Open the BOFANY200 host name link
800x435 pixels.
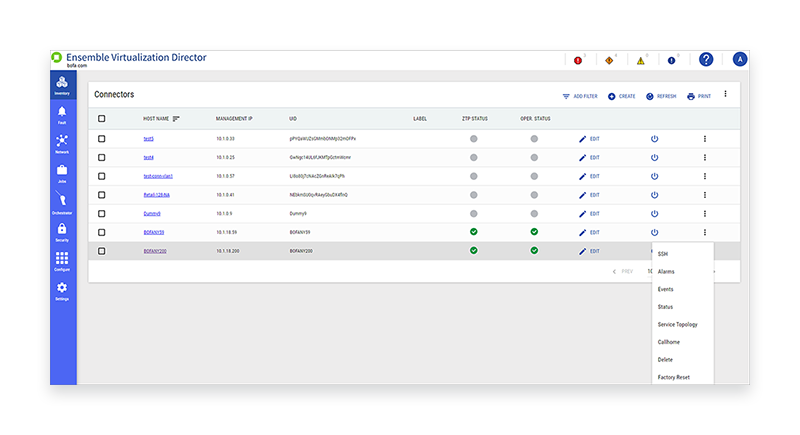tap(154, 251)
